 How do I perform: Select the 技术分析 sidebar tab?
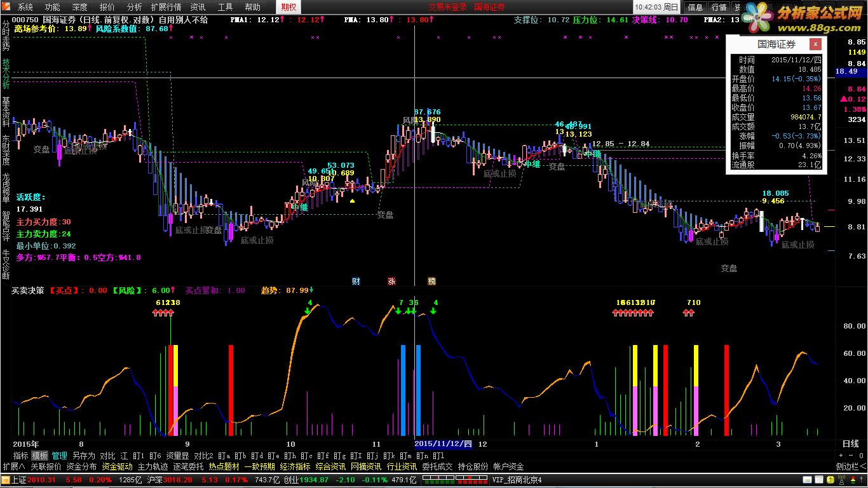[x=6, y=73]
